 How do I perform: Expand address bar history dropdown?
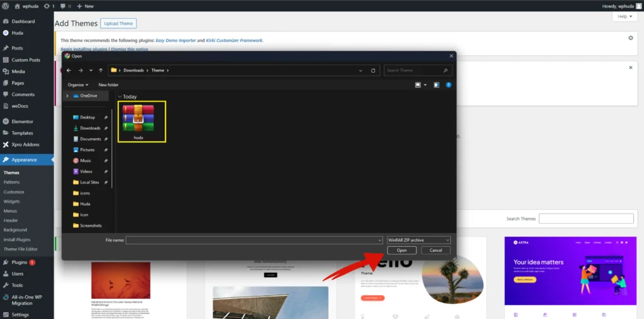pos(360,70)
